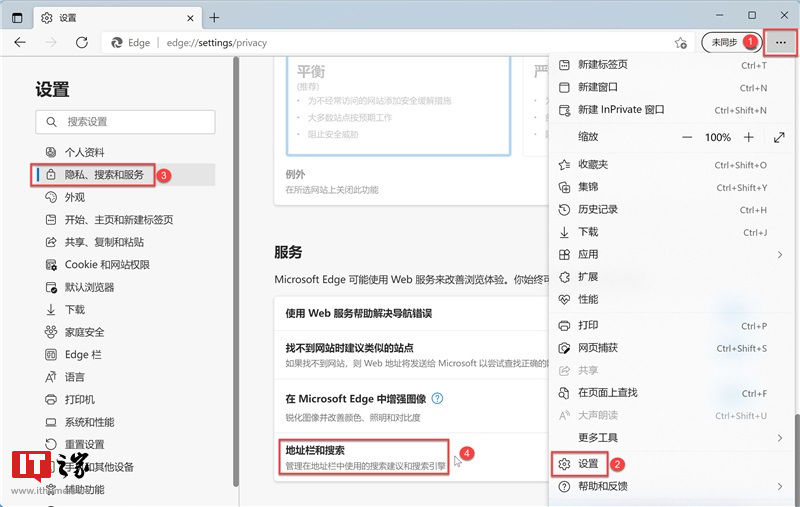Open 共享、复制和粘贴 section

pyautogui.click(x=126, y=242)
